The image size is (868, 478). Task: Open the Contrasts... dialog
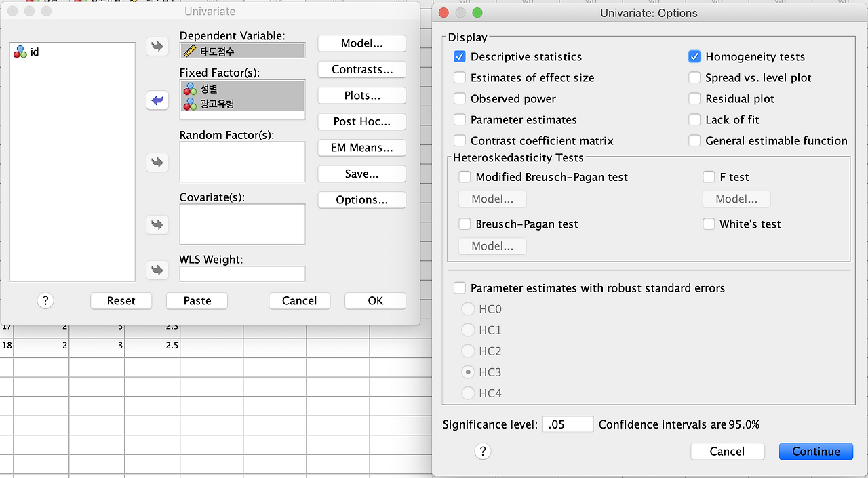[x=361, y=69]
